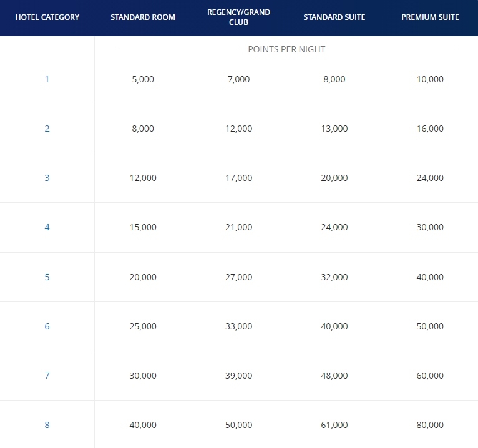Select category 3 Premium Suite value 24,000
Viewport: 478px width, 448px height.
[430, 178]
